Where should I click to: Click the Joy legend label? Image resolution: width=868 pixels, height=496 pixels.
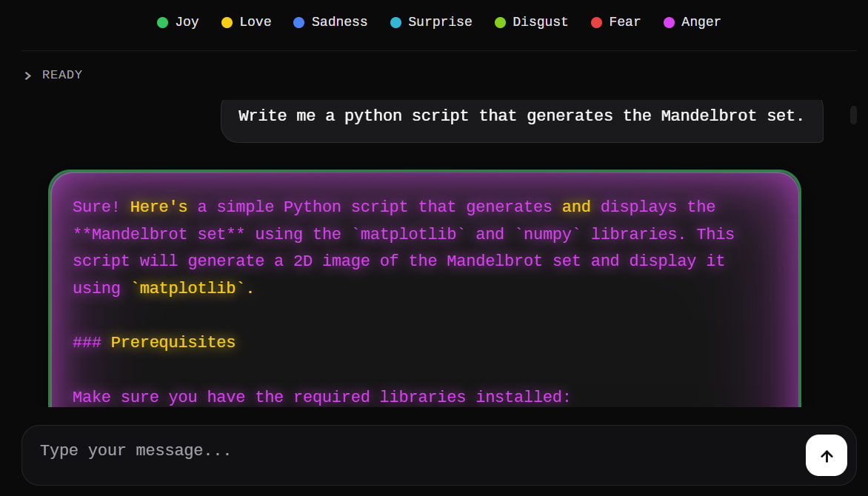[x=187, y=22]
